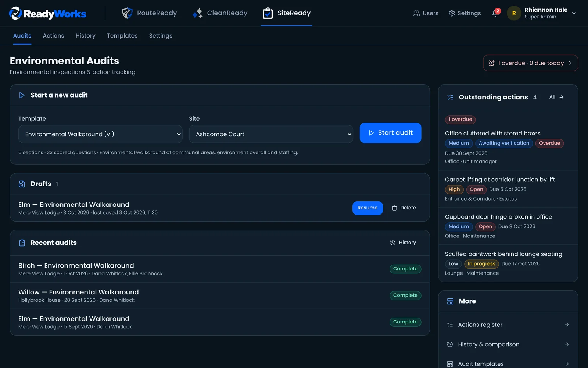Click the High priority badge
This screenshot has height=368, width=588.
454,190
